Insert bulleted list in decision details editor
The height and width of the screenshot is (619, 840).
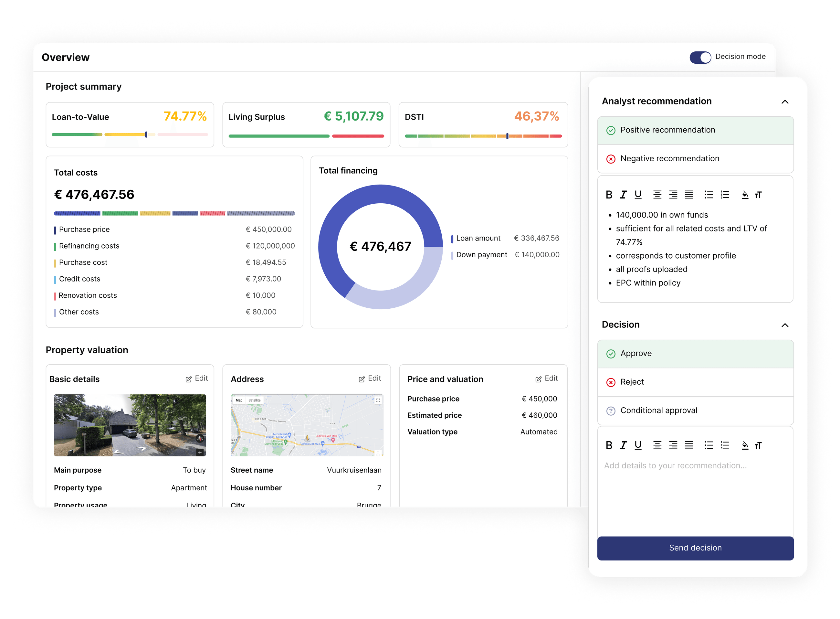coord(709,445)
